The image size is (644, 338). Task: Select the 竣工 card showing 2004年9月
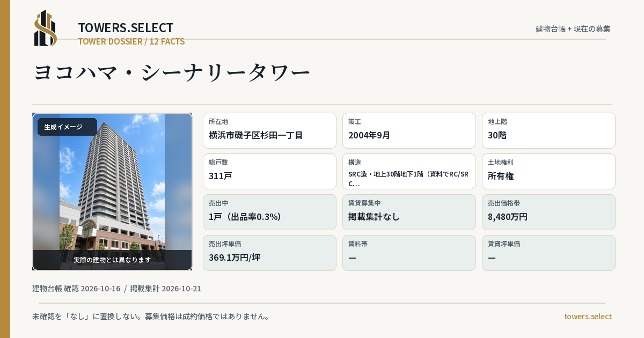click(x=409, y=130)
